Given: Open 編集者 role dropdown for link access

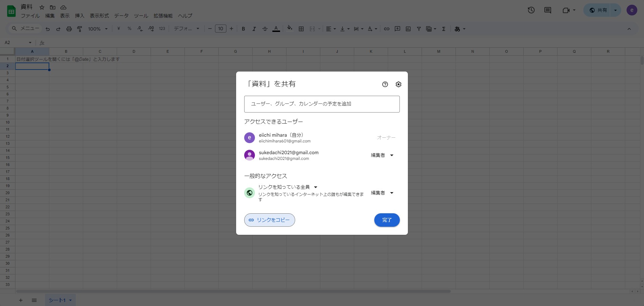Looking at the screenshot, I should [x=382, y=193].
